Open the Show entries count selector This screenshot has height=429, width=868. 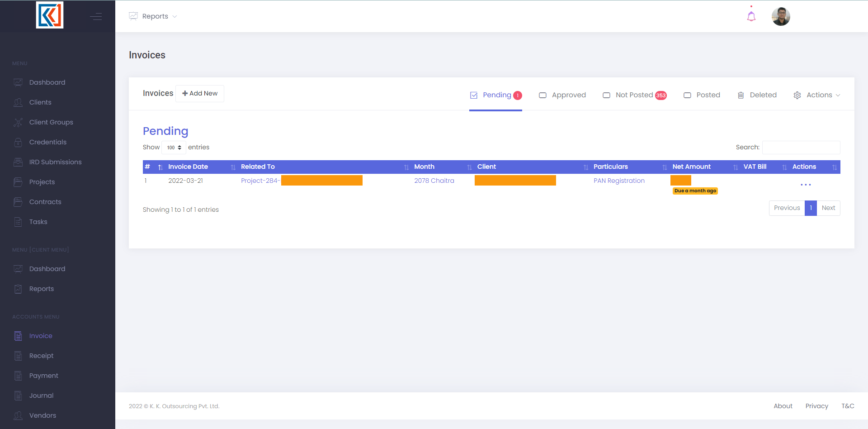tap(174, 148)
